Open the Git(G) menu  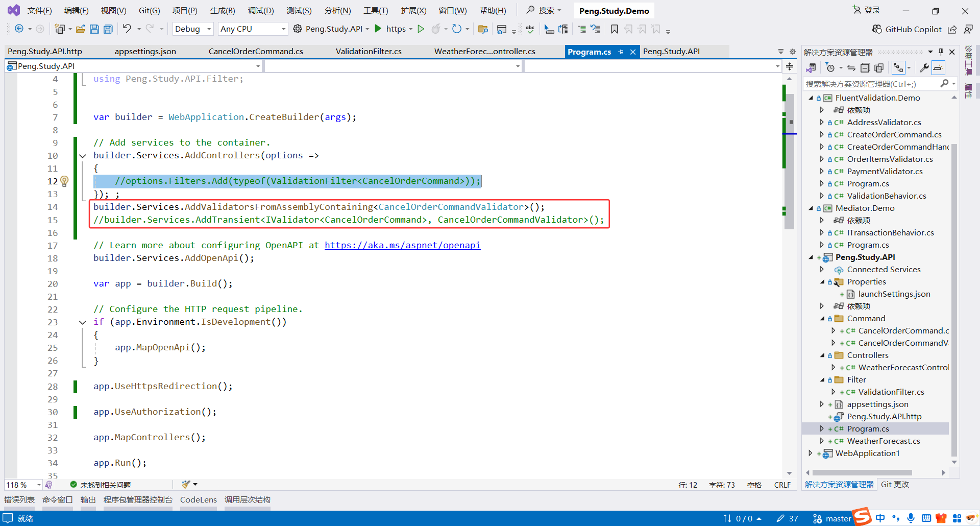(x=149, y=10)
